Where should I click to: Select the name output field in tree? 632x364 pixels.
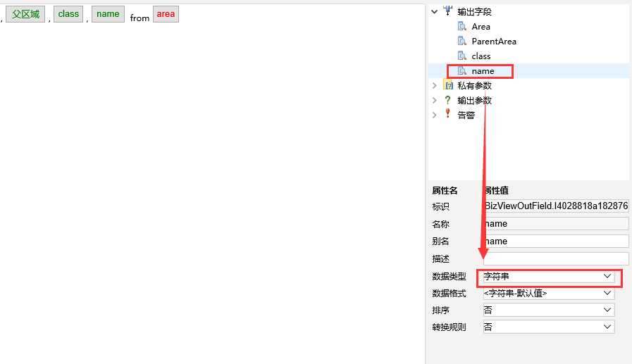click(x=483, y=71)
